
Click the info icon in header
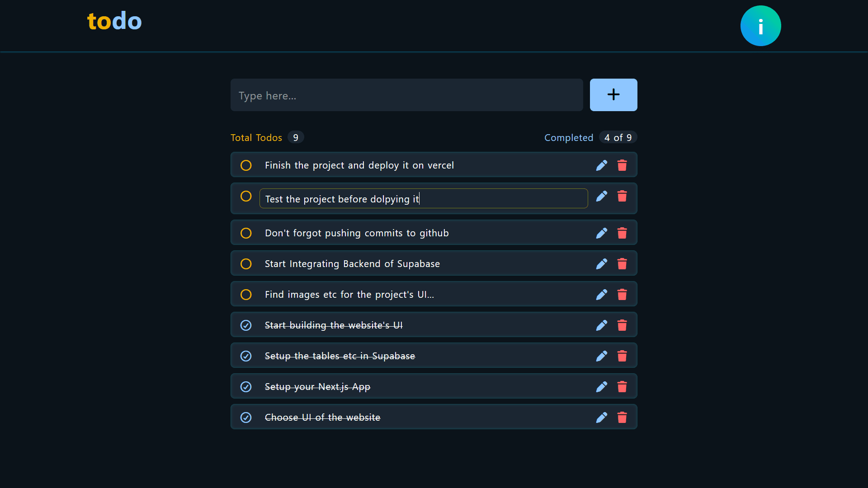coord(760,26)
